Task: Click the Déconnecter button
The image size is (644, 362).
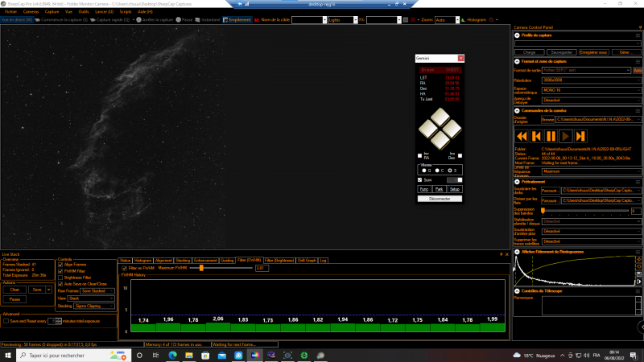Action: tap(440, 199)
